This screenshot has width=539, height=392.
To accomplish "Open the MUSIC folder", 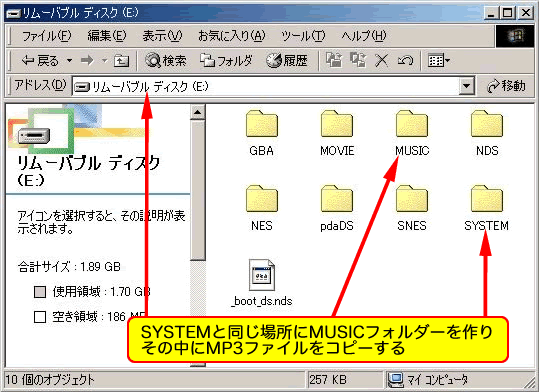I will click(412, 133).
